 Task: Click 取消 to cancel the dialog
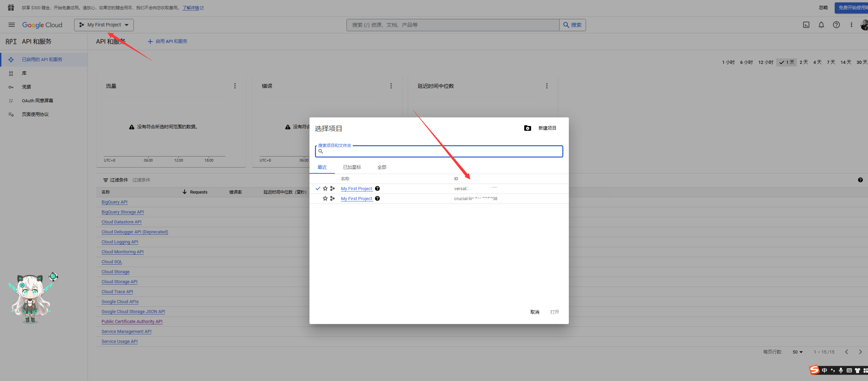coord(535,312)
